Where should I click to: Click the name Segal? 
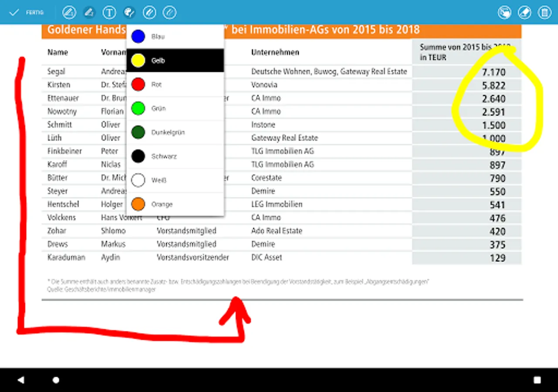tap(56, 71)
